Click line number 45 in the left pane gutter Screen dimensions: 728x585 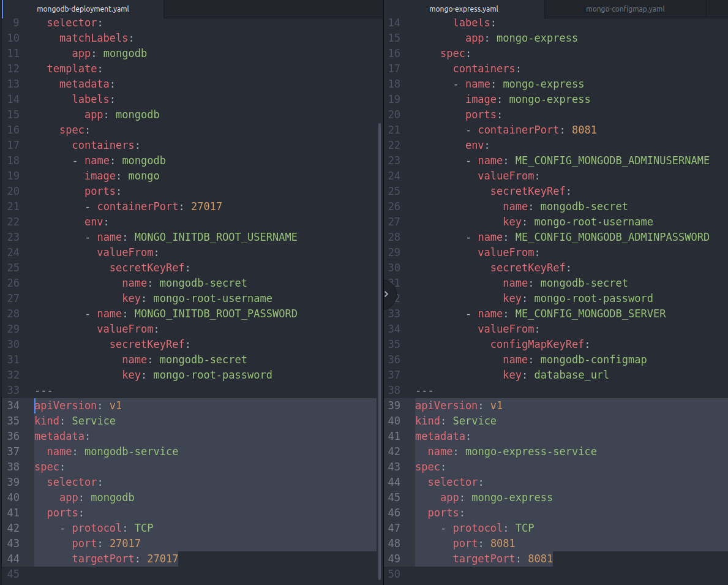13,575
